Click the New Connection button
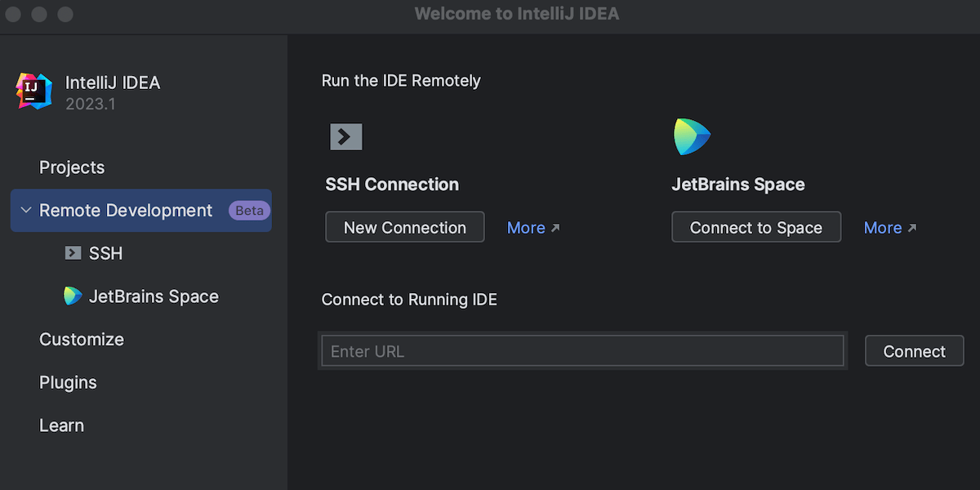980x490 pixels. (405, 228)
